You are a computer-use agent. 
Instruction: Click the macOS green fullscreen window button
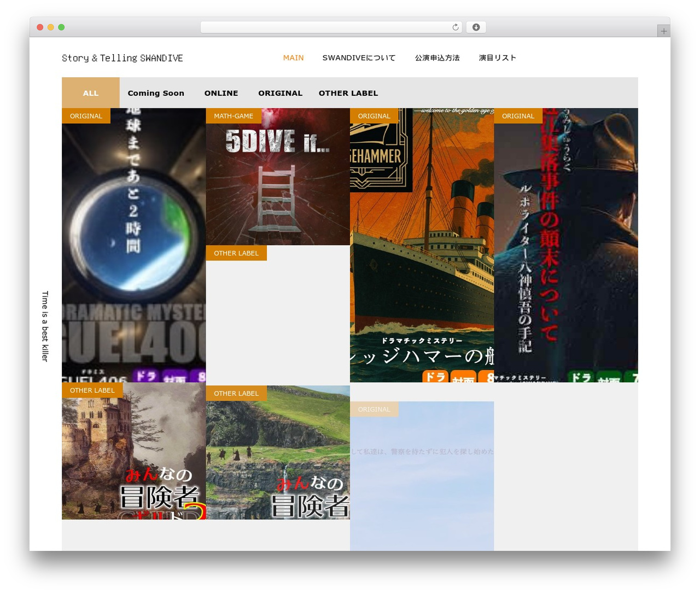coord(61,27)
